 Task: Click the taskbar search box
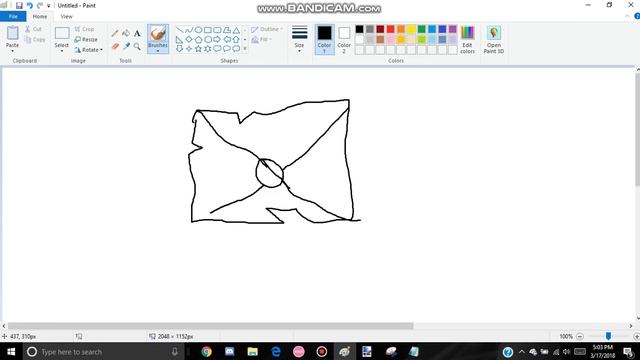tap(105, 351)
